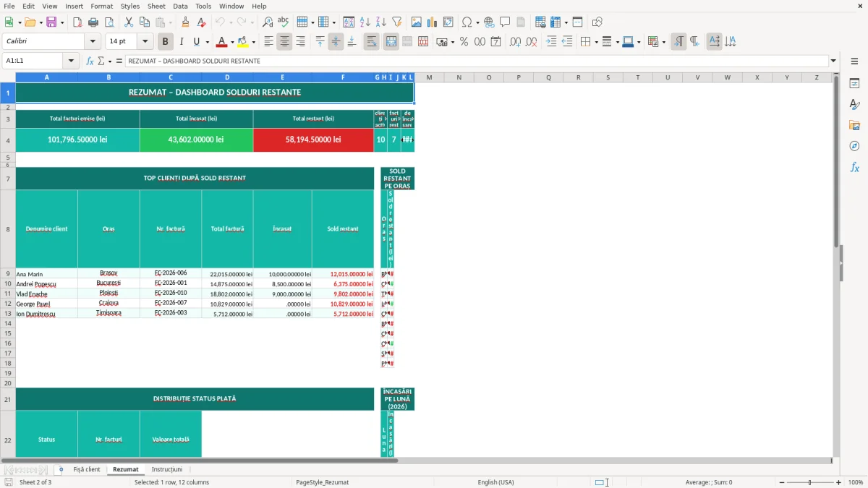The image size is (868, 488).
Task: Click the 100% zoom level text
Action: tap(856, 482)
